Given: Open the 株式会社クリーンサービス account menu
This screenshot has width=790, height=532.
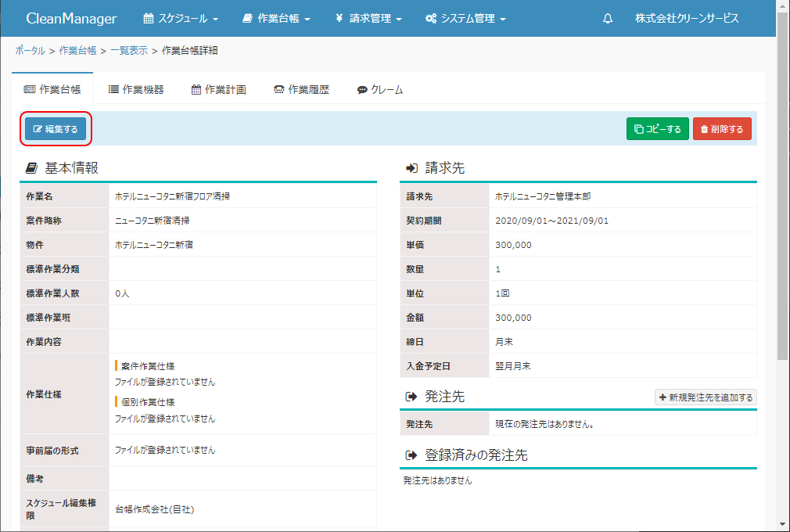Looking at the screenshot, I should tap(686, 19).
